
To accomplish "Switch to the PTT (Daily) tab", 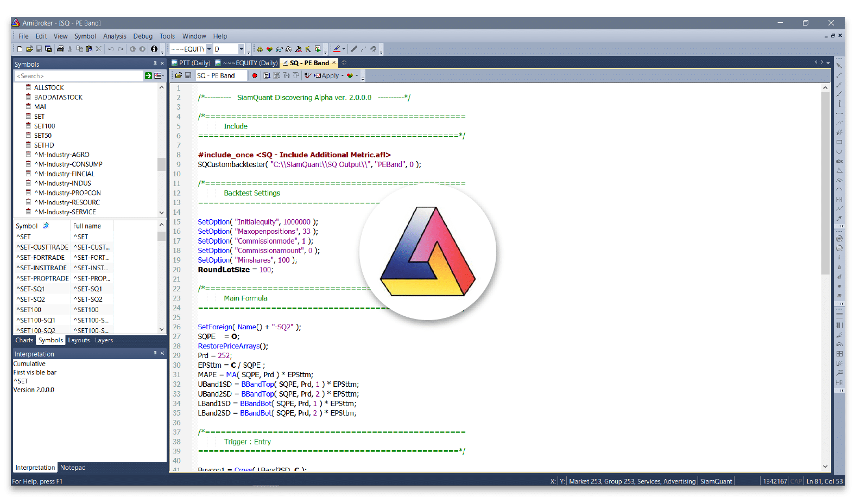I will [191, 63].
